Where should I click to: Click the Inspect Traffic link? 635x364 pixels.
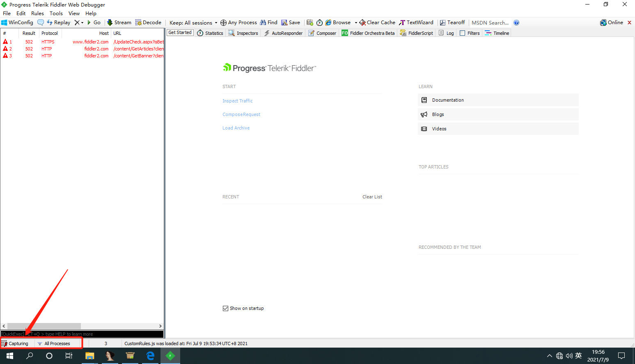coord(238,101)
